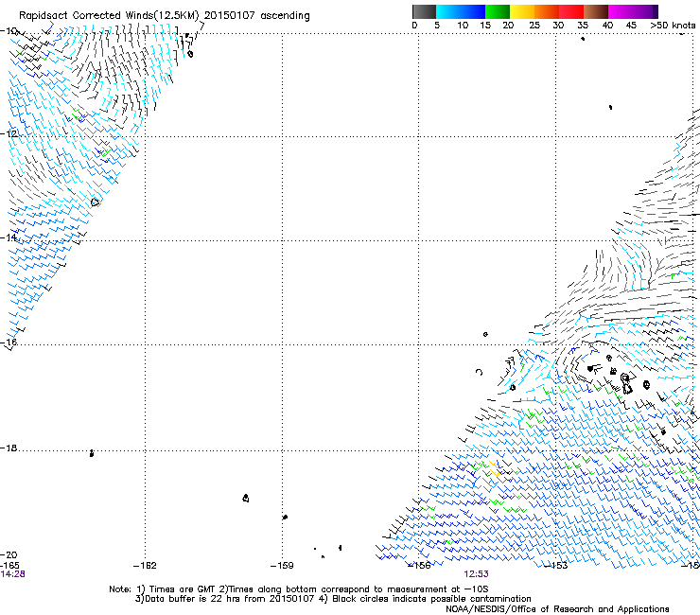Click the island outline below -18 at left
Viewport: 700px width, 615px height.
point(92,453)
